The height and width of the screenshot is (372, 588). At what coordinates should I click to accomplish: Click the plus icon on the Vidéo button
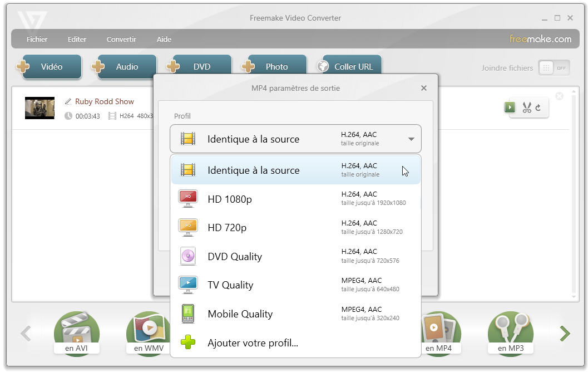(x=23, y=66)
